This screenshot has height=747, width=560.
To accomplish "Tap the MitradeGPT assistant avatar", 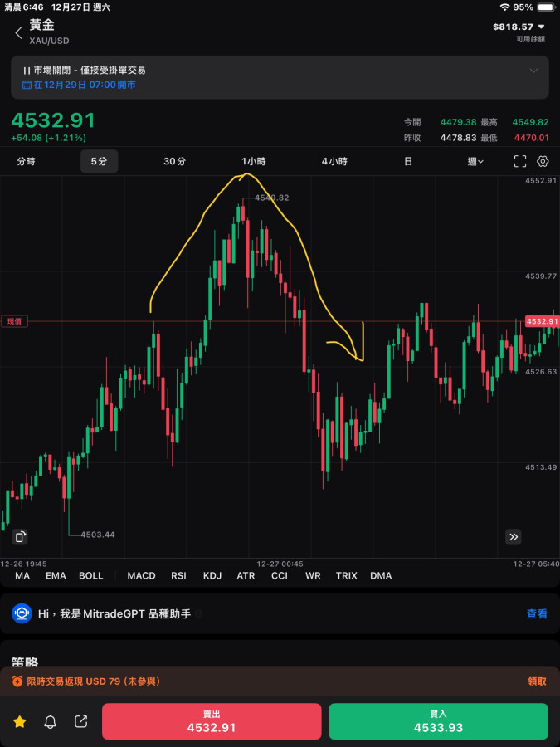I will pyautogui.click(x=22, y=613).
